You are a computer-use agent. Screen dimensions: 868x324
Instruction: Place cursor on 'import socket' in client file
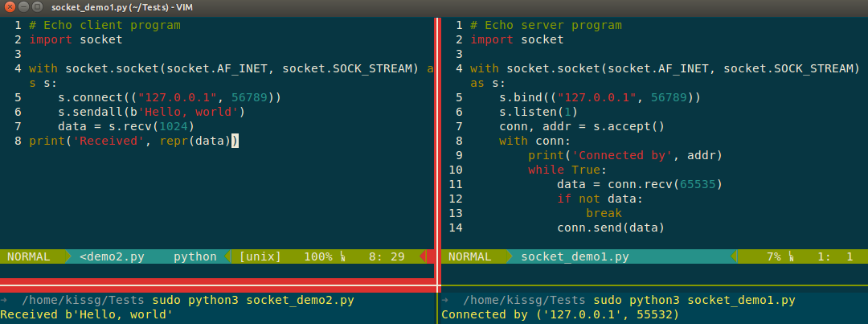point(76,39)
